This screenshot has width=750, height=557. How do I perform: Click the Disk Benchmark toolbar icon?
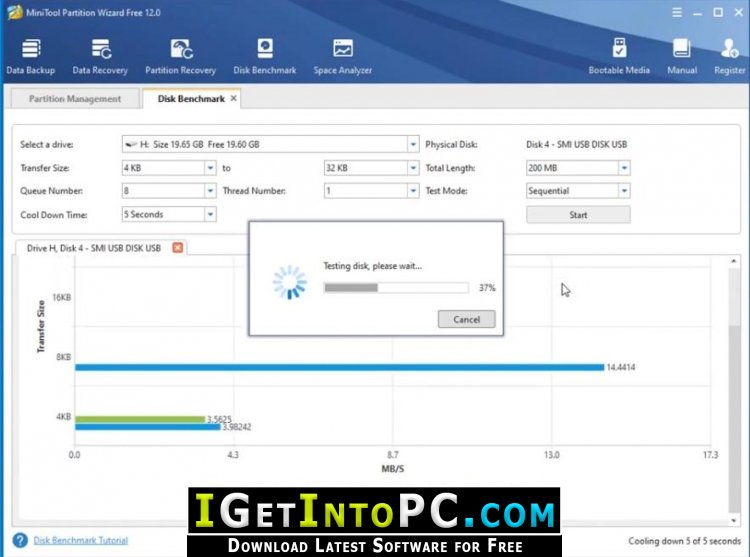pos(265,57)
